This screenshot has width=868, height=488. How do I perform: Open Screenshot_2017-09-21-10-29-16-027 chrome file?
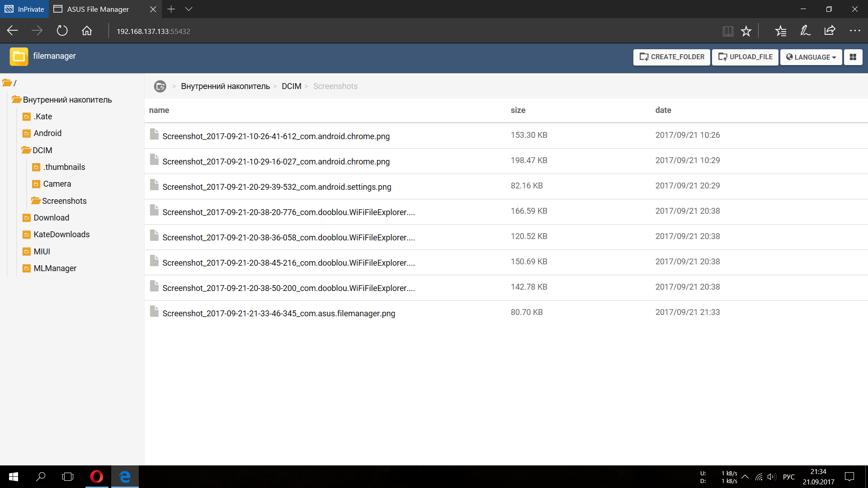click(x=276, y=161)
